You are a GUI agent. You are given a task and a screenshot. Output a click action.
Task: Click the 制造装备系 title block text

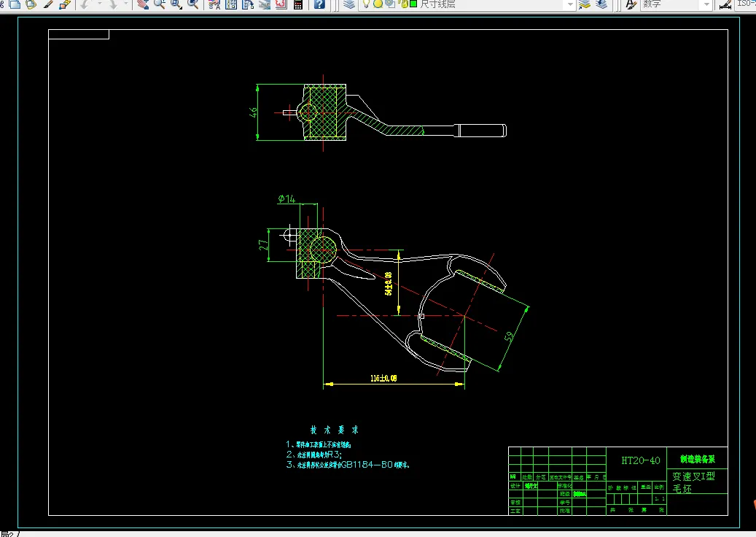coord(697,459)
